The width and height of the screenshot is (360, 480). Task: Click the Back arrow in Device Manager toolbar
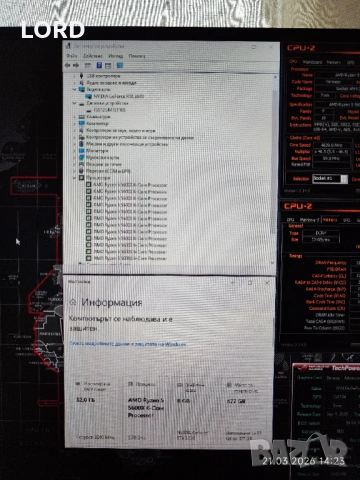(68, 65)
